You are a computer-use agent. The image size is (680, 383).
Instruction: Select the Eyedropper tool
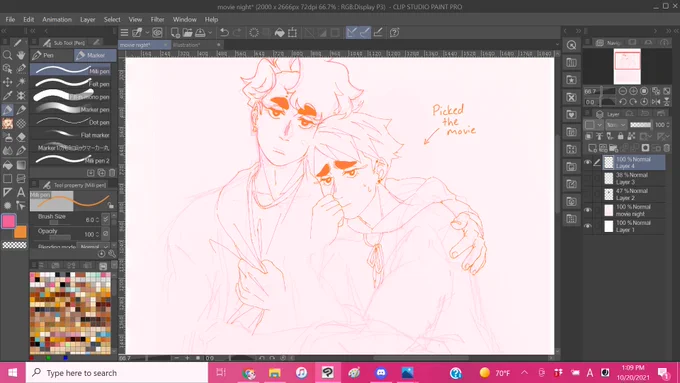click(x=7, y=96)
